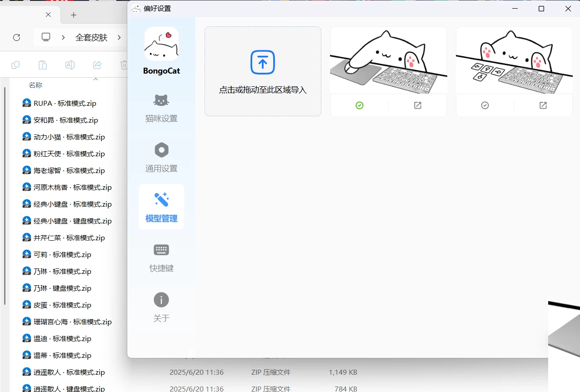580x392 pixels.
Task: Activate the second model via gray checkmark
Action: [x=485, y=105]
